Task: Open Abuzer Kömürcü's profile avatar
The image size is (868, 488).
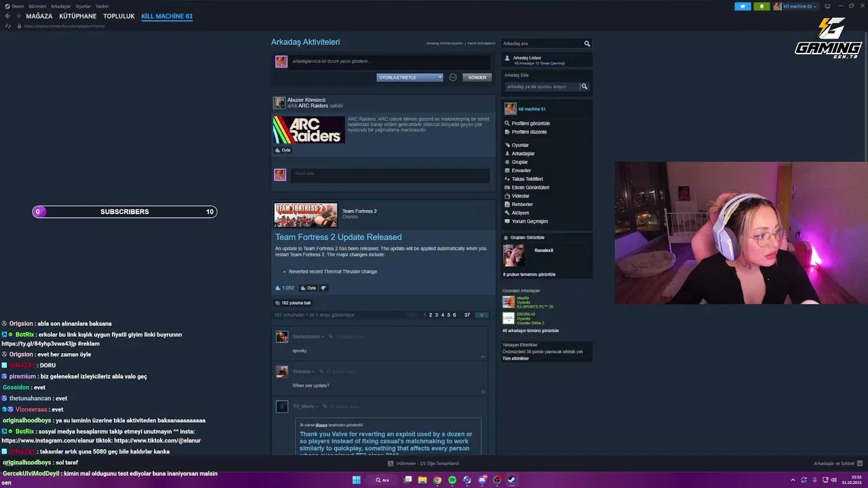Action: [x=279, y=103]
